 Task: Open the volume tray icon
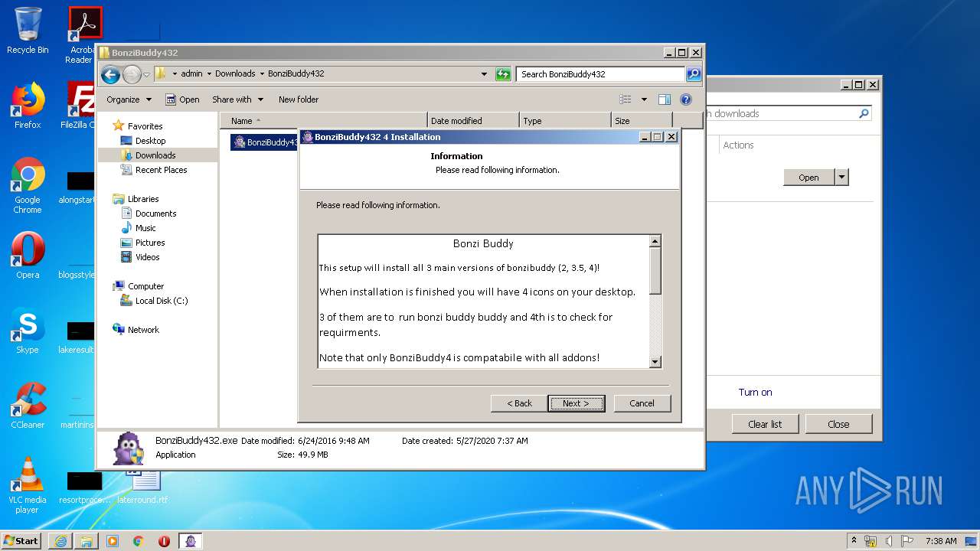pyautogui.click(x=889, y=541)
